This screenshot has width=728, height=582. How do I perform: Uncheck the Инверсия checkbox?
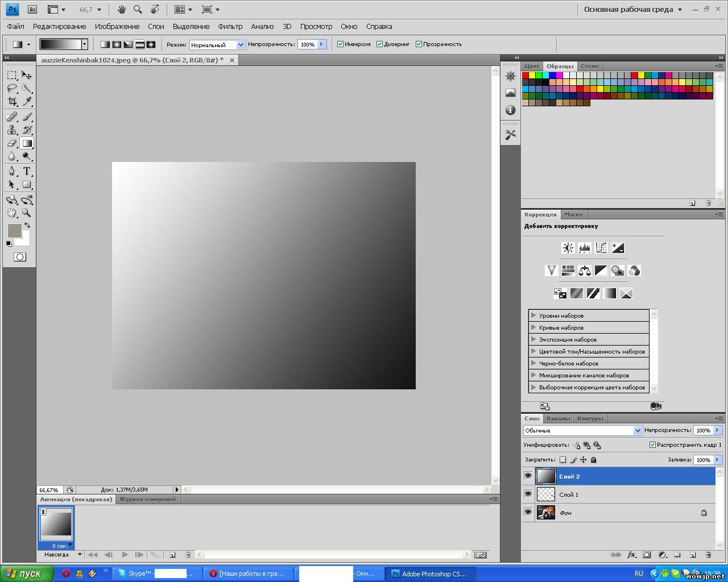[341, 44]
